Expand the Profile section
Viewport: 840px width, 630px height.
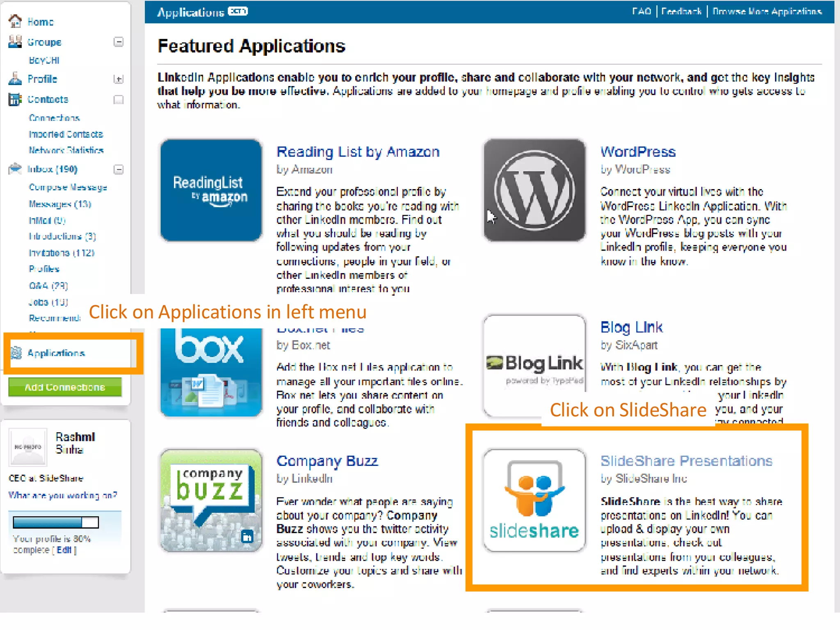pos(119,79)
